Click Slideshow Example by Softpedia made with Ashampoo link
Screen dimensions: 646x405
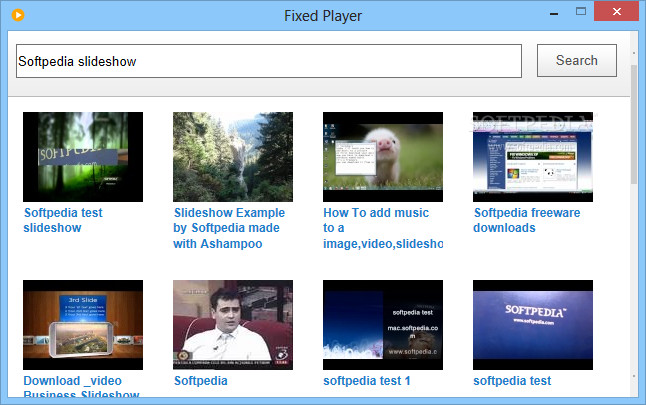[x=229, y=228]
